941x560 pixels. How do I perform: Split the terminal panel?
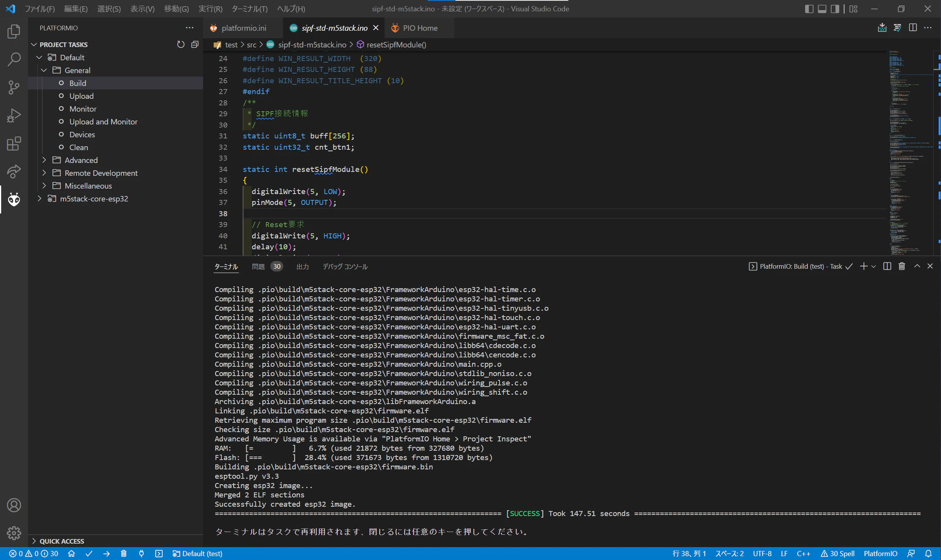pos(887,266)
